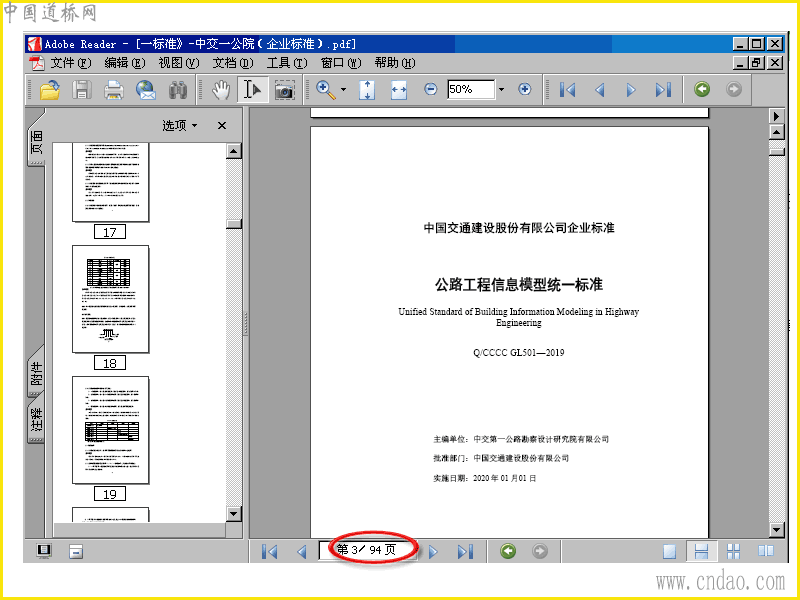Close the pages navigation panel

[221, 126]
